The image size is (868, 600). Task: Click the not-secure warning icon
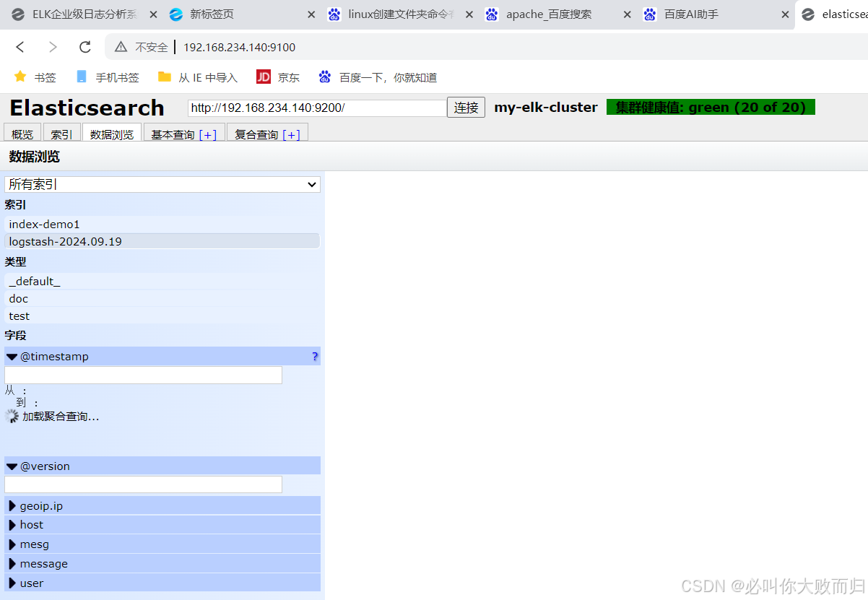click(x=121, y=47)
